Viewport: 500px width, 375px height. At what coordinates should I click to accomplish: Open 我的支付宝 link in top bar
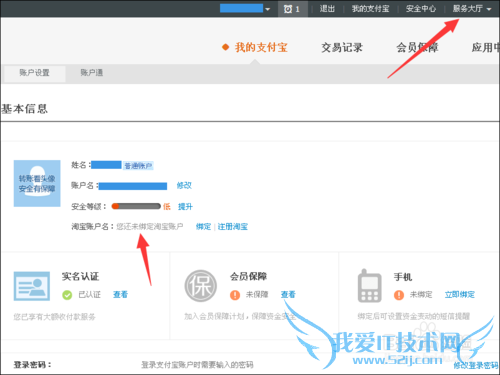tap(370, 9)
